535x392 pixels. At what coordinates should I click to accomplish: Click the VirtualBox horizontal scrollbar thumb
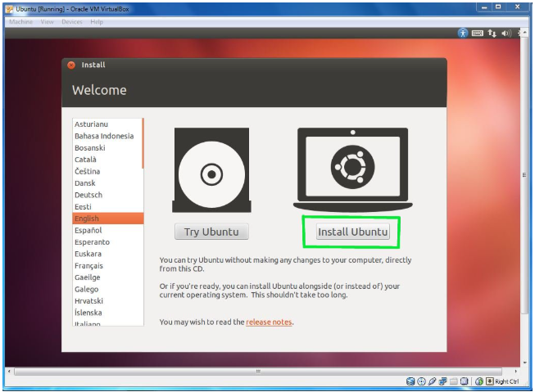(x=258, y=372)
